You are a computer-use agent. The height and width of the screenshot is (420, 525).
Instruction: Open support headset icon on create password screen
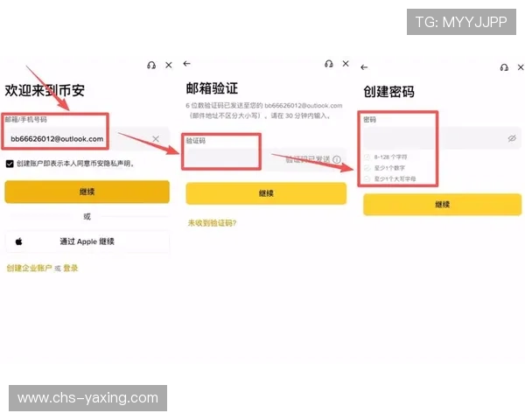(x=504, y=67)
